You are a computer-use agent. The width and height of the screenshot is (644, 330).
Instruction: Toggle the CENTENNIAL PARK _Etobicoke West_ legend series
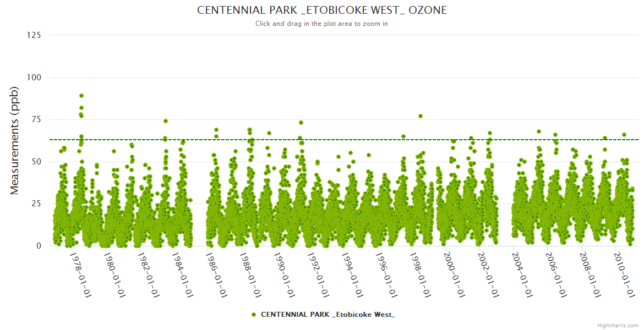[x=328, y=315]
